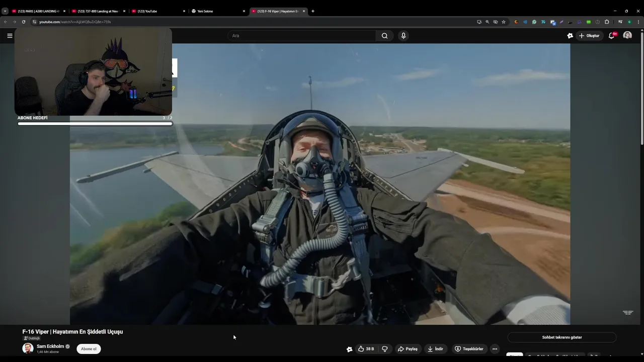Click the youtube.com address bar URL

pos(75,22)
